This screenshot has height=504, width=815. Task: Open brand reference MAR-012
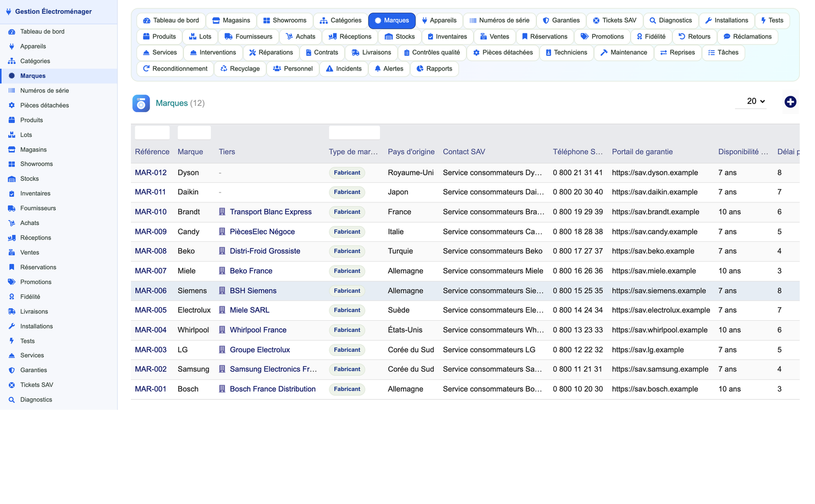click(151, 173)
